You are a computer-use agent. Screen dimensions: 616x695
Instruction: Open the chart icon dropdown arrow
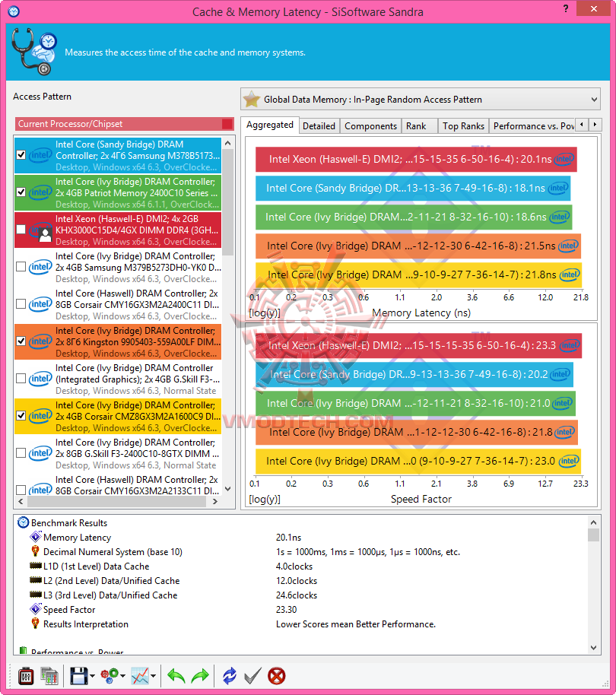pyautogui.click(x=153, y=677)
